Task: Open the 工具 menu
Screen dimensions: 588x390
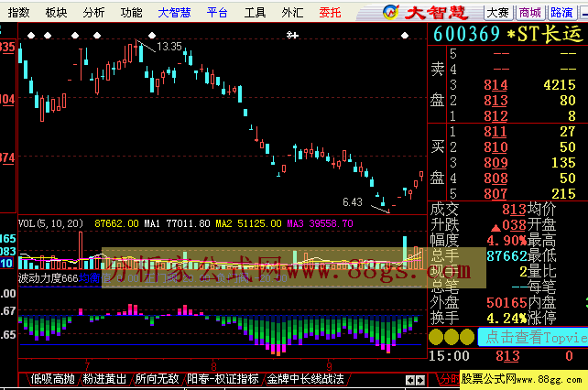Action: [255, 13]
